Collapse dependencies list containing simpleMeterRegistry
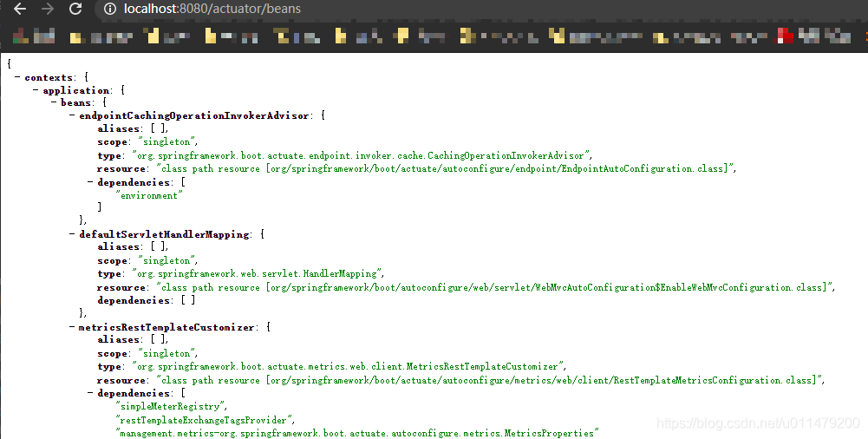This screenshot has height=439, width=868. [x=90, y=393]
